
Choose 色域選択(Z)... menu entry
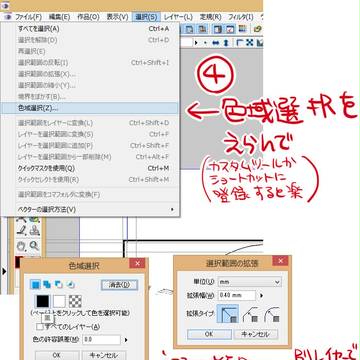click(x=90, y=108)
